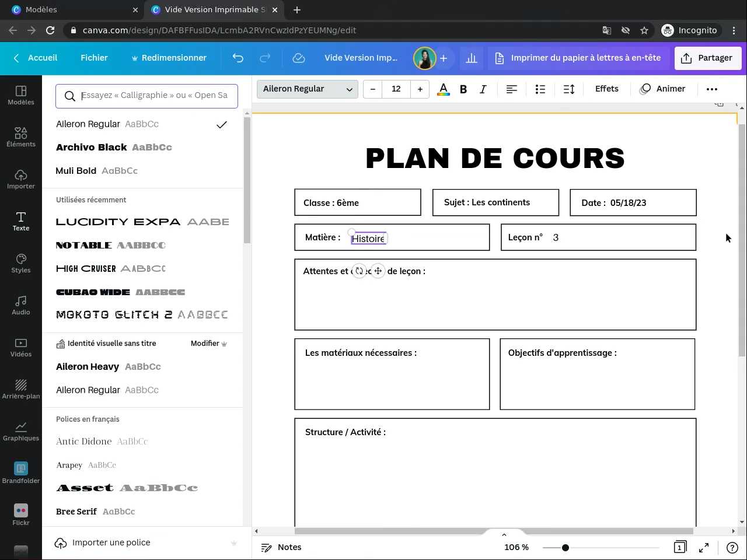Enter fullscreen presentation mode
Image resolution: width=747 pixels, height=560 pixels.
[x=704, y=547]
